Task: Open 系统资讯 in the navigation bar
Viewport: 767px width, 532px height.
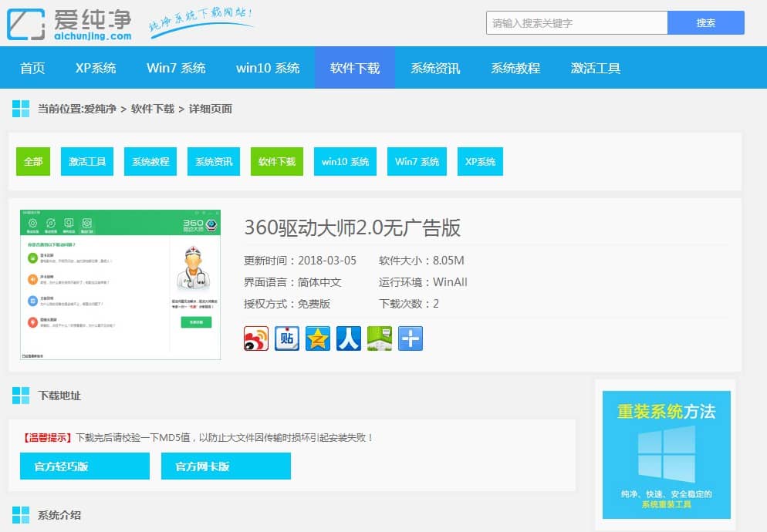Action: pyautogui.click(x=435, y=68)
